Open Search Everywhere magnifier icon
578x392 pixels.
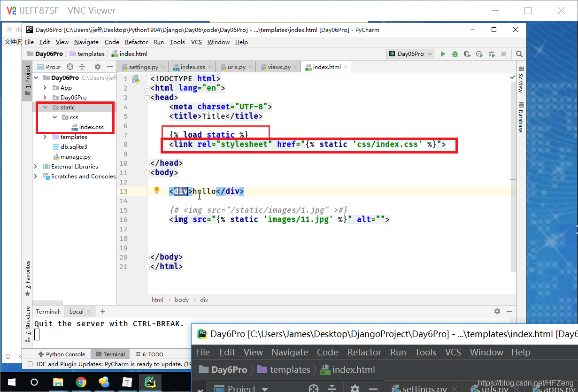(x=519, y=54)
